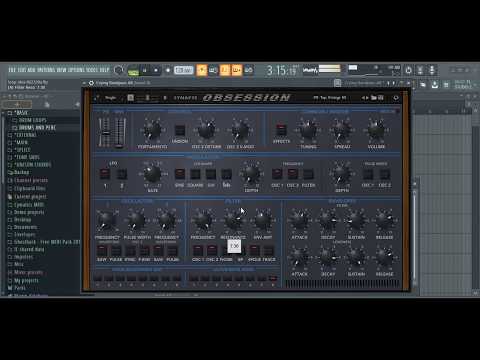Click Obsession save preset icon

(x=381, y=98)
